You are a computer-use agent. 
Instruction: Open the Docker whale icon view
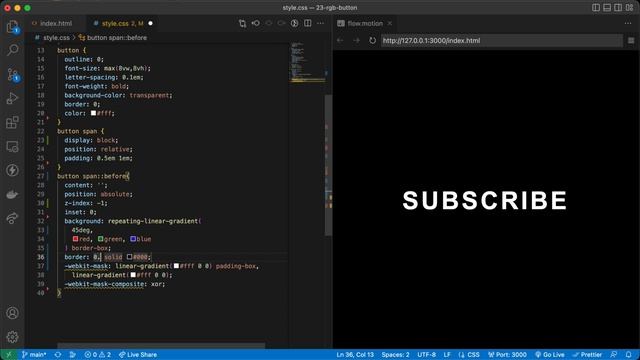click(12, 195)
